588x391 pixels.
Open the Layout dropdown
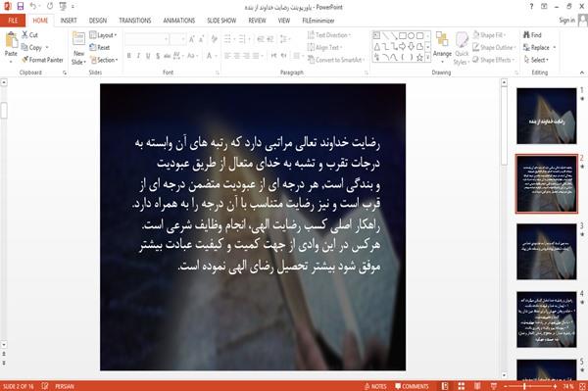[104, 35]
